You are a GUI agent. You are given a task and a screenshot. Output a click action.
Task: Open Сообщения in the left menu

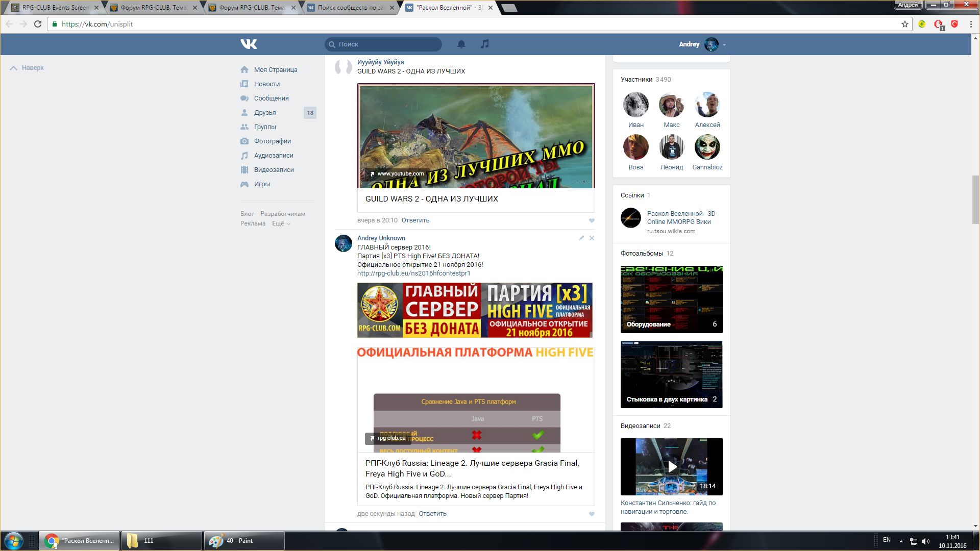(x=271, y=98)
